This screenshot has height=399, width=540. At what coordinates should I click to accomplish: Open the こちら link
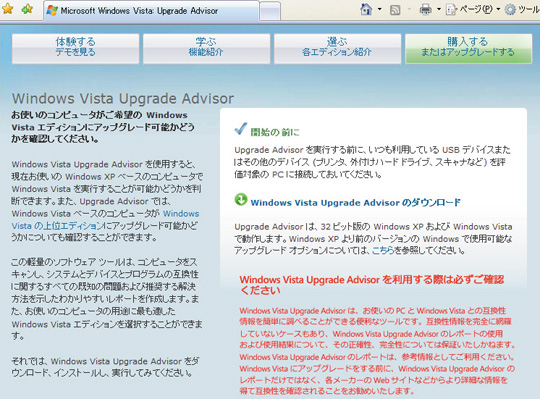click(383, 251)
